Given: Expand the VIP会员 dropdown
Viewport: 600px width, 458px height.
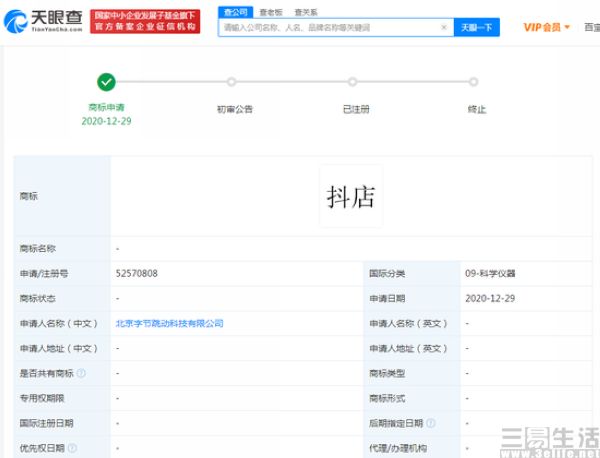Looking at the screenshot, I should (x=546, y=27).
